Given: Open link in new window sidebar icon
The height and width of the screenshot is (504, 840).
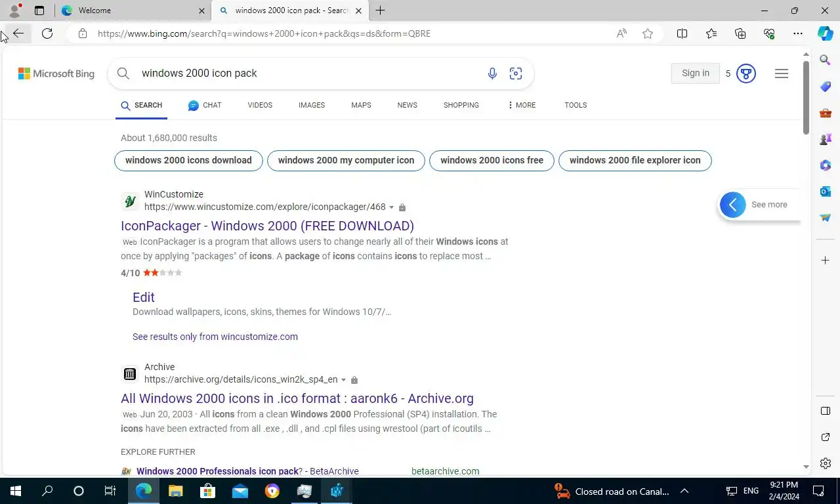Looking at the screenshot, I should tap(826, 437).
